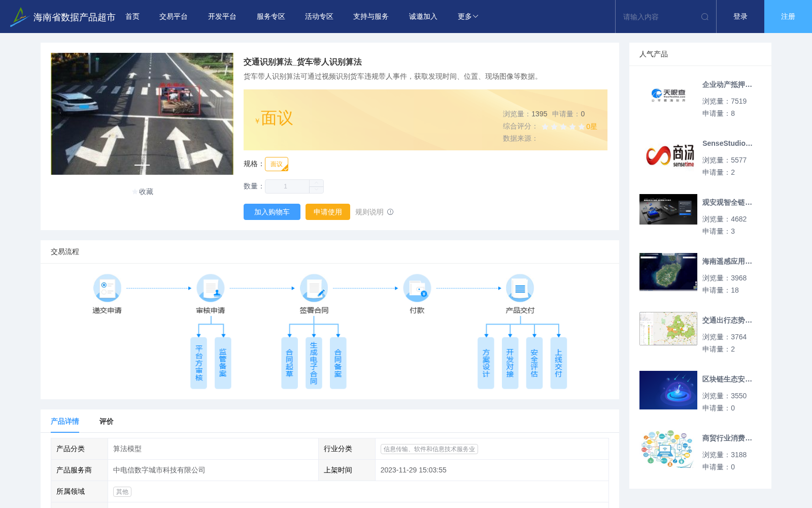The width and height of the screenshot is (812, 508).
Task: Click the 信息传输、软件和信息技术服务业 tag
Action: pyautogui.click(x=429, y=449)
